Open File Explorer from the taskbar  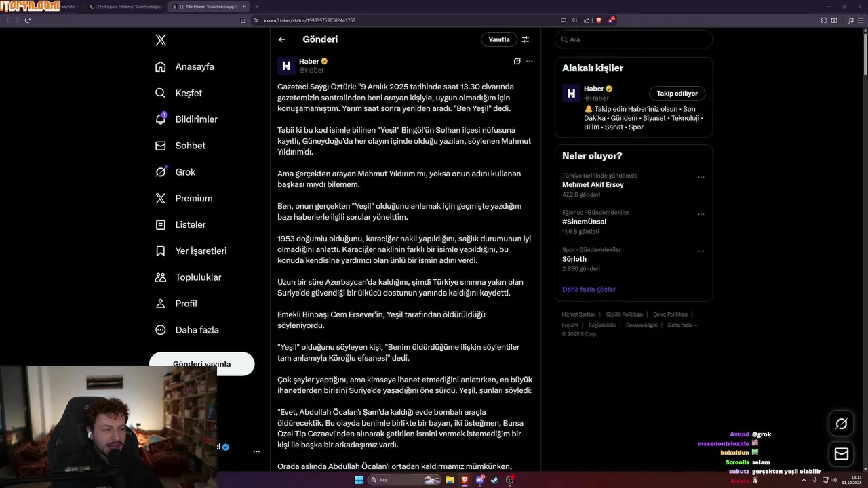pos(450,480)
